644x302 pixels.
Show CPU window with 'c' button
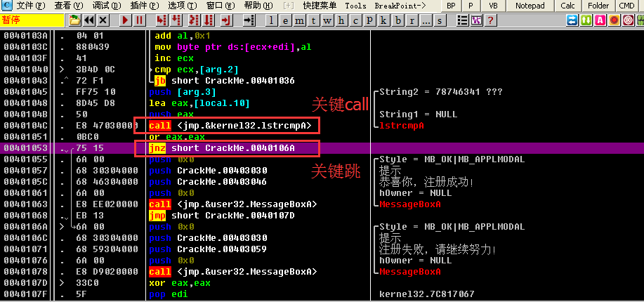click(x=355, y=20)
